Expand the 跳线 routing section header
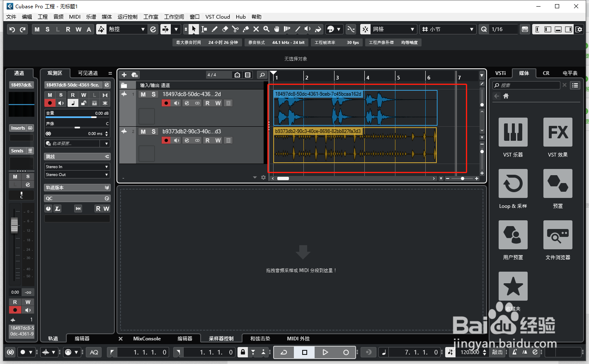This screenshot has height=364, width=589. pyautogui.click(x=77, y=157)
